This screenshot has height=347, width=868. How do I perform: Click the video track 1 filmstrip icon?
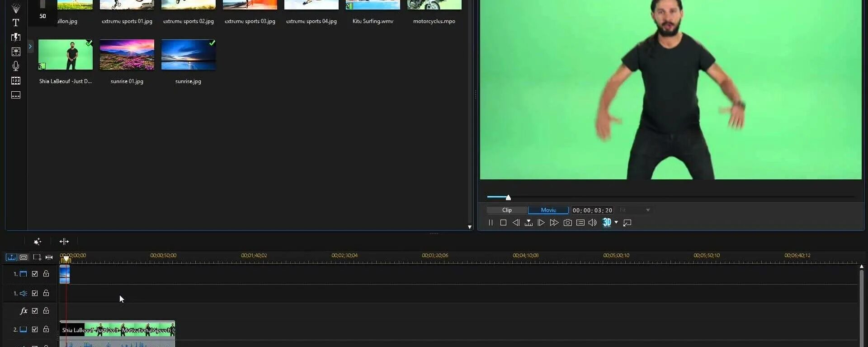23,274
